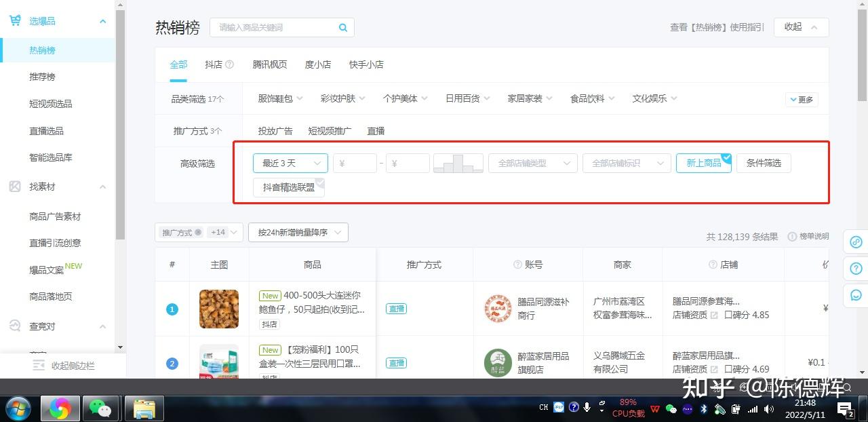The height and width of the screenshot is (422, 868).
Task: Expand the 彩妆护肤 category dropdown
Action: coord(342,98)
